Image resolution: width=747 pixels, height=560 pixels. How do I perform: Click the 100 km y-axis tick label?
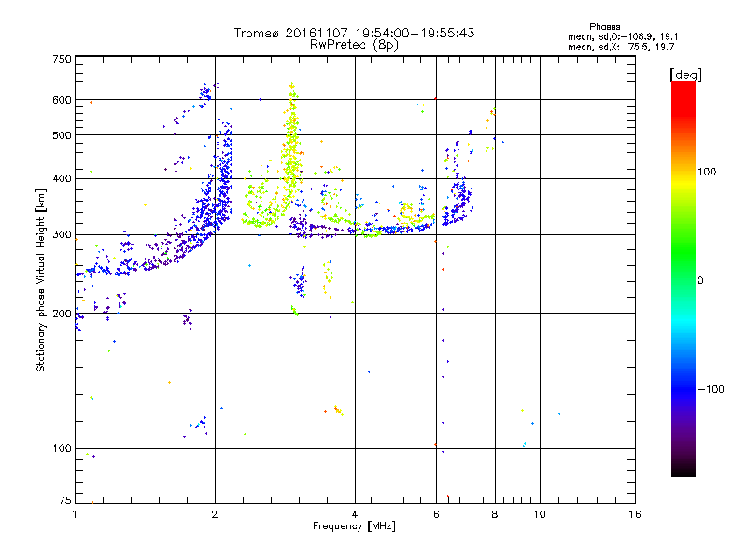click(62, 448)
